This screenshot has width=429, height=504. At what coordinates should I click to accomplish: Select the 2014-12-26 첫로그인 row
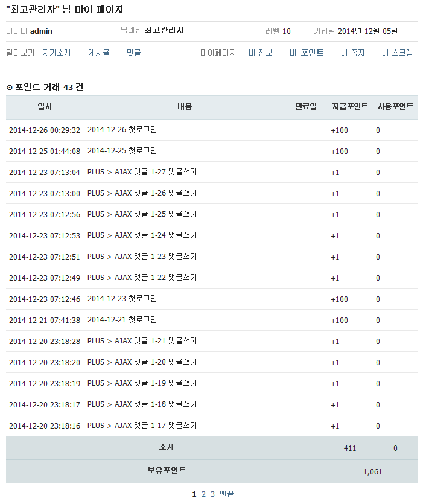coord(122,130)
